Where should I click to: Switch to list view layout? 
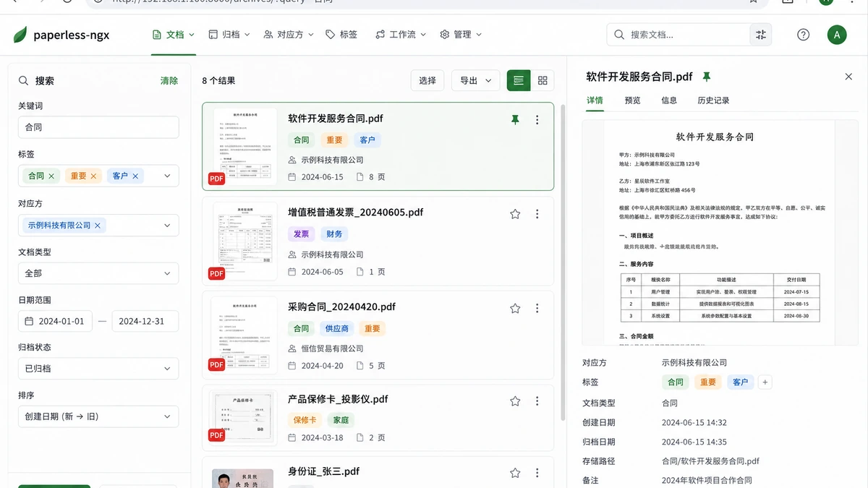point(519,80)
